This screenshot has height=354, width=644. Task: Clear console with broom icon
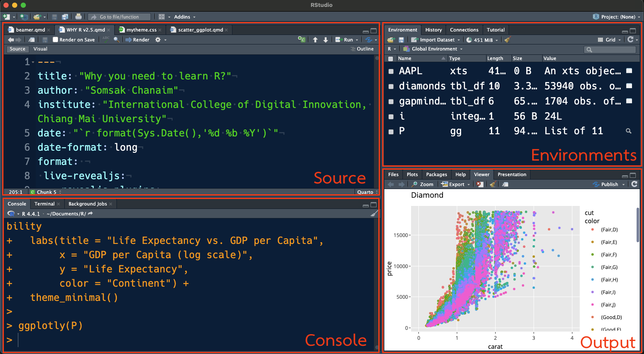374,213
